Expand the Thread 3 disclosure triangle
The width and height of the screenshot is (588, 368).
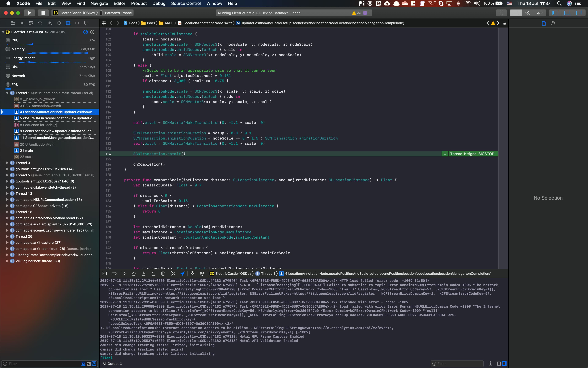pyautogui.click(x=7, y=163)
